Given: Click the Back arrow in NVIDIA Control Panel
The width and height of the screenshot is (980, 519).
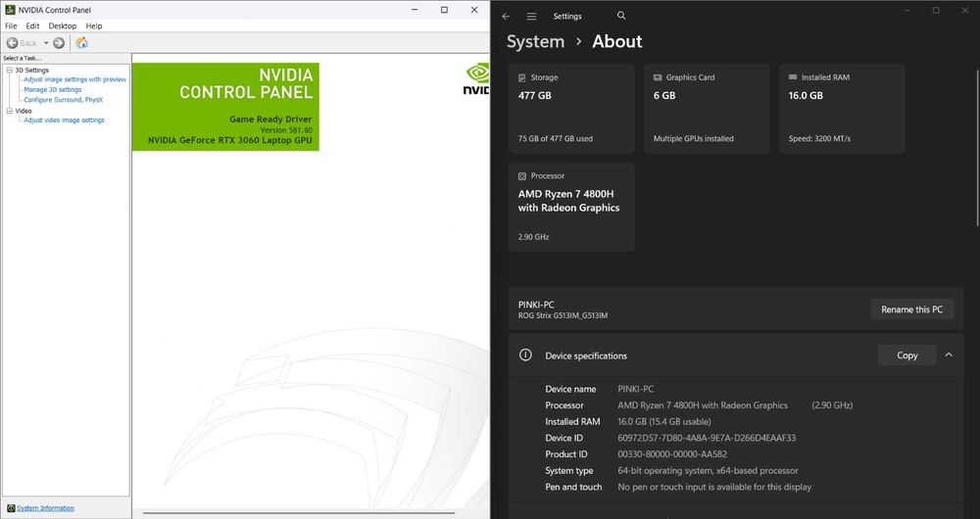Looking at the screenshot, I should pyautogui.click(x=12, y=43).
